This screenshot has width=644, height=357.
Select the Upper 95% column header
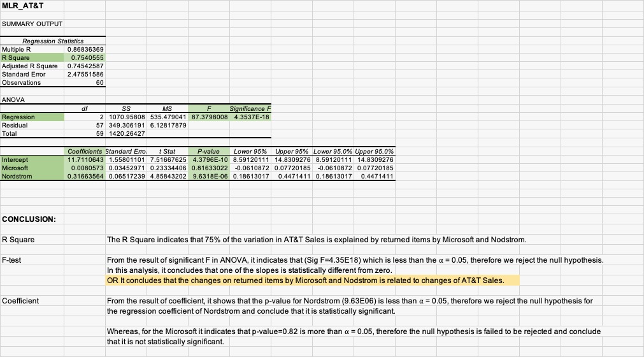pos(292,152)
